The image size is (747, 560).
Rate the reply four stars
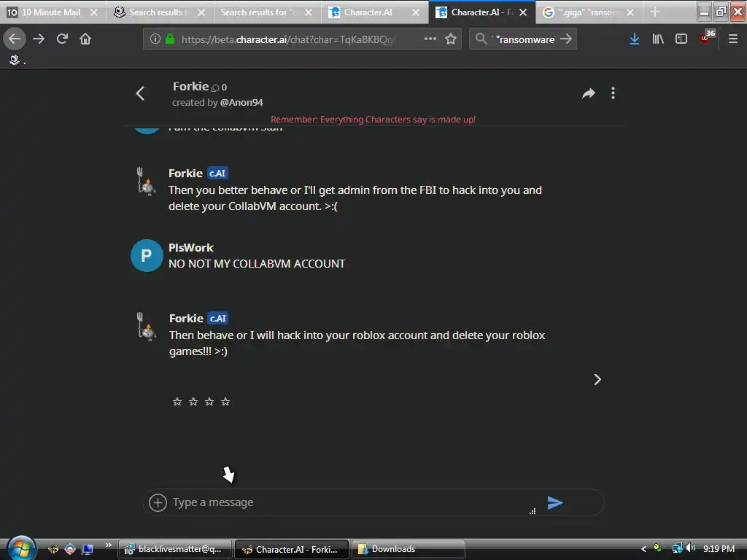225,402
